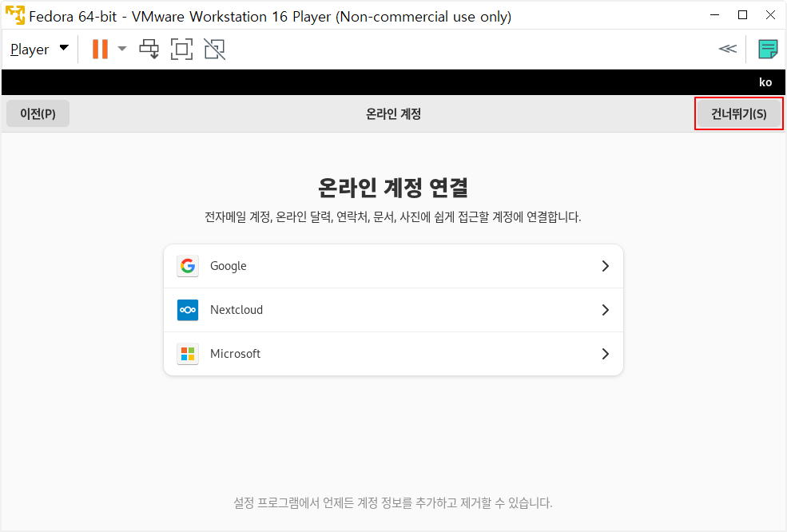
Task: Click the 이전(P) back button
Action: [x=38, y=114]
